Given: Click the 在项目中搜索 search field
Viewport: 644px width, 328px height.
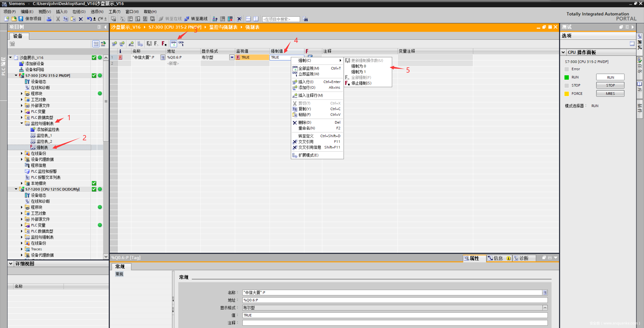Looking at the screenshot, I should [x=281, y=19].
